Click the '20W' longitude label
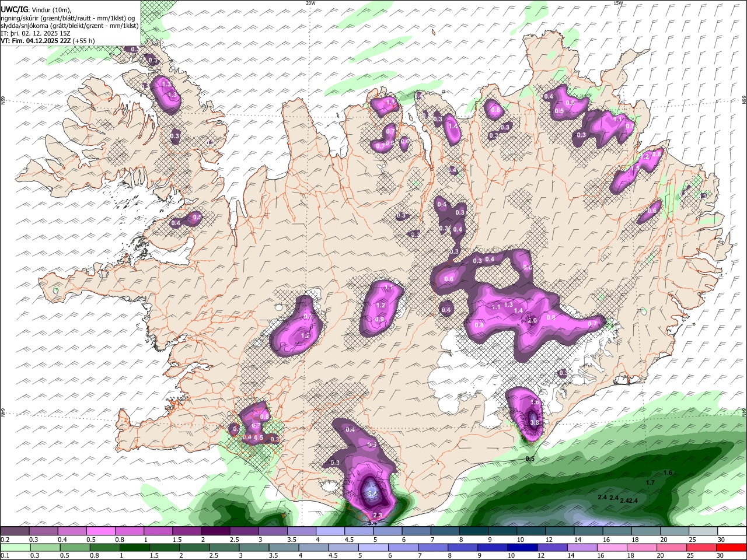747x560 pixels. click(x=310, y=3)
